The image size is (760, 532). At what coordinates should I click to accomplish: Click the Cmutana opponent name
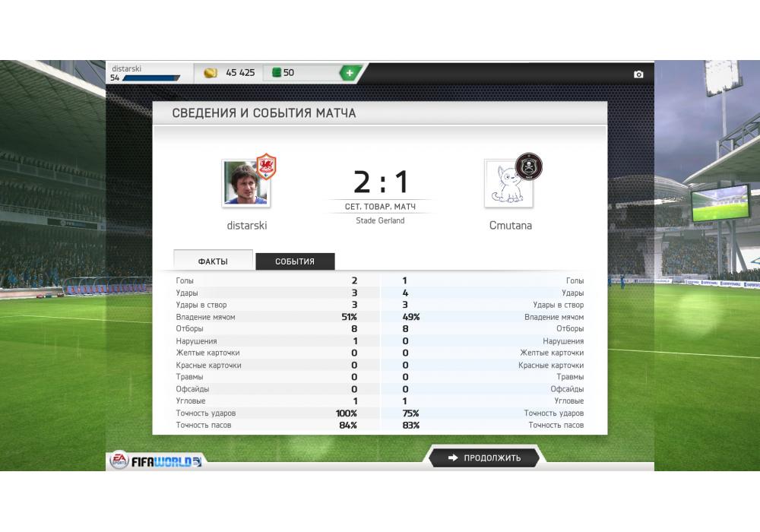point(511,225)
